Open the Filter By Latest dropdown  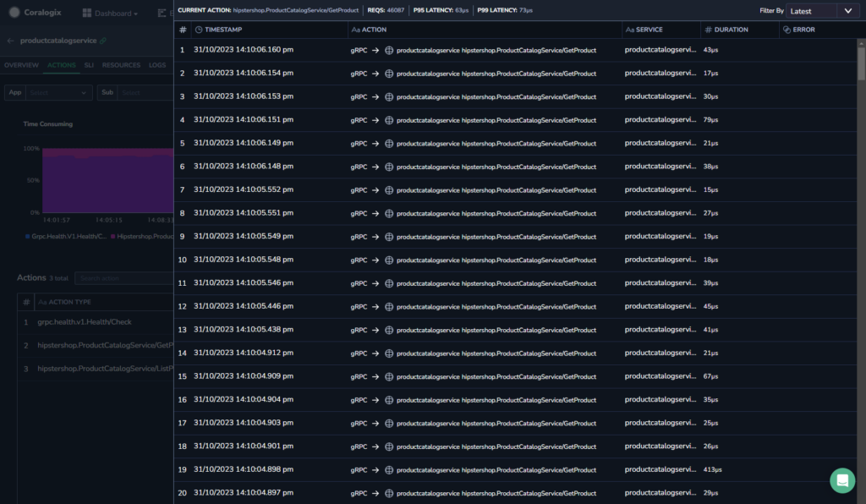point(822,11)
